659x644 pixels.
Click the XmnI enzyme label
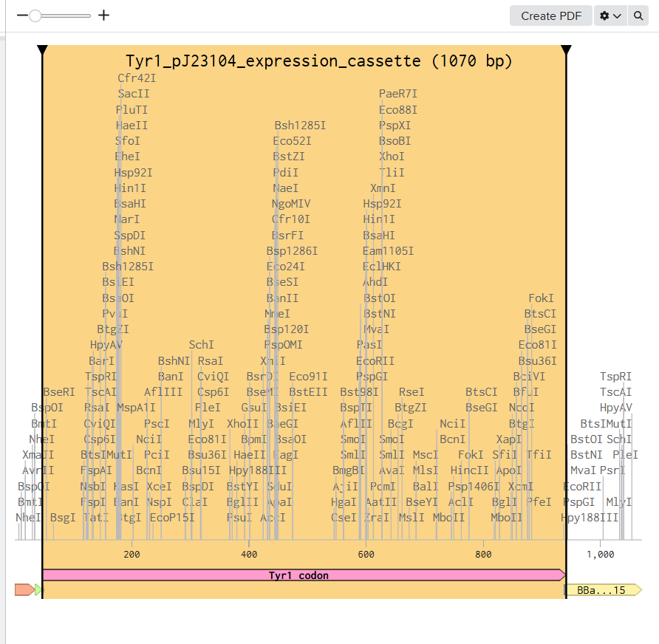[383, 188]
